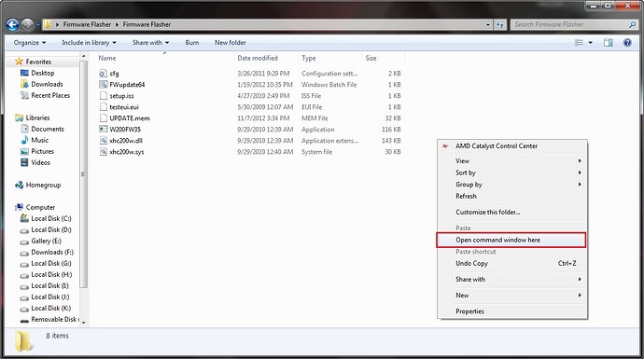Change view using the views icon
The width and height of the screenshot is (644, 359).
pyautogui.click(x=579, y=43)
